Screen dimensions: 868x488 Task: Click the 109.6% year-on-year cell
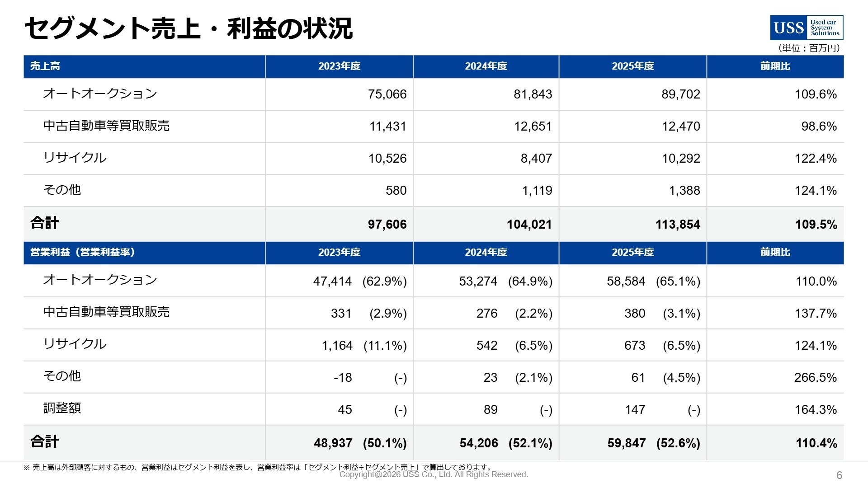pyautogui.click(x=816, y=94)
